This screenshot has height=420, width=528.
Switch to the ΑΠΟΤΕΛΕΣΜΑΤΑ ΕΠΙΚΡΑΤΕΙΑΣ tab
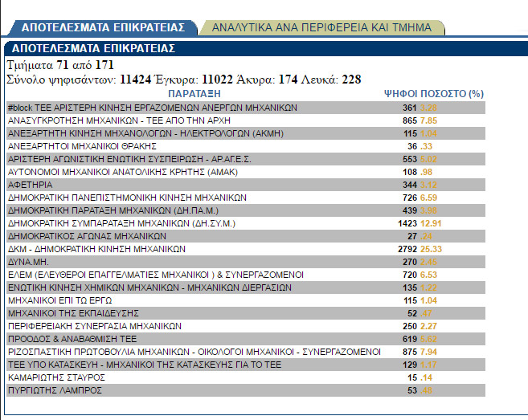pos(103,27)
